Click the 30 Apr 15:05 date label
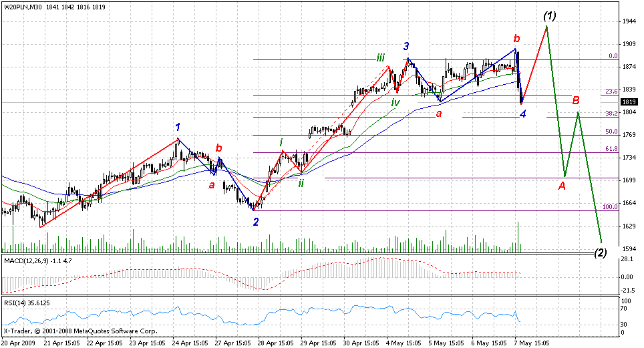 [361, 342]
